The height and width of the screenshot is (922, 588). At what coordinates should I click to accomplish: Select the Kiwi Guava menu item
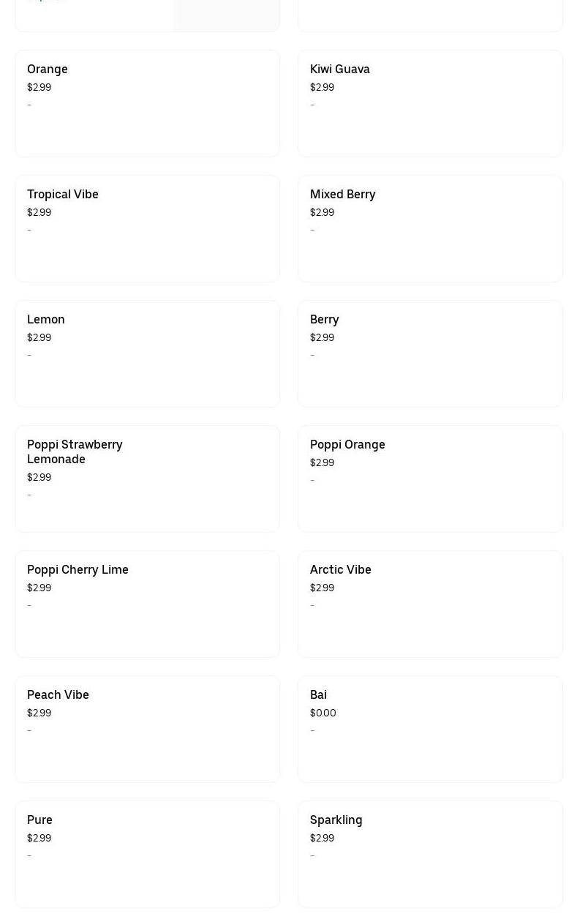pos(430,103)
